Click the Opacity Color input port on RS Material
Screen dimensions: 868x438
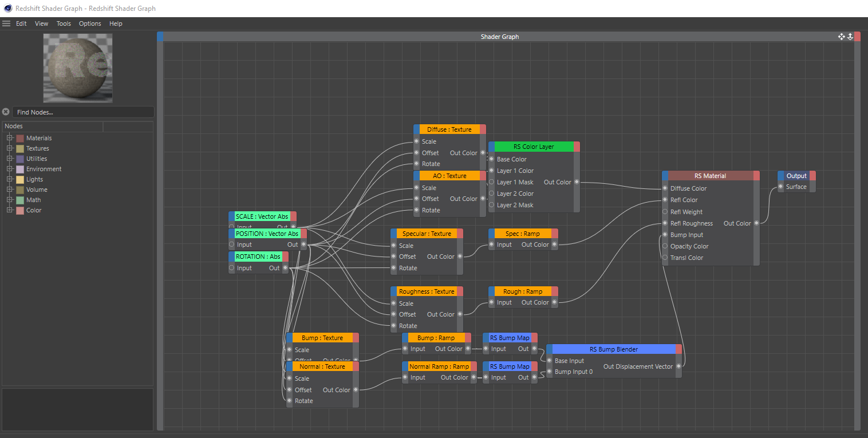point(665,246)
